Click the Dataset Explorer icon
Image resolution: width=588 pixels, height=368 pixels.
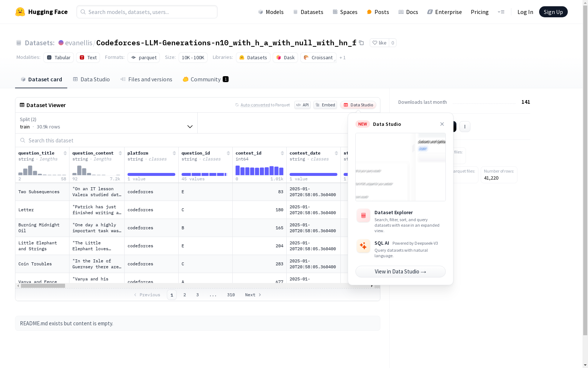click(x=363, y=216)
